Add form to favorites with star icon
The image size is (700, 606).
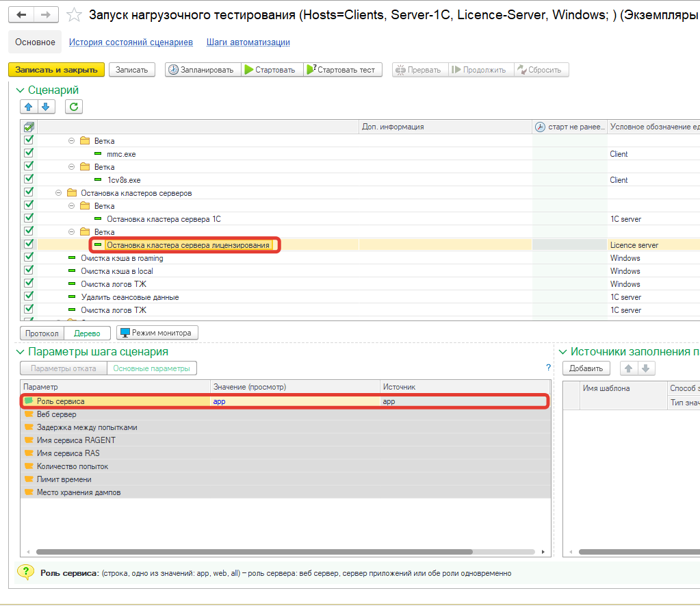click(x=75, y=15)
